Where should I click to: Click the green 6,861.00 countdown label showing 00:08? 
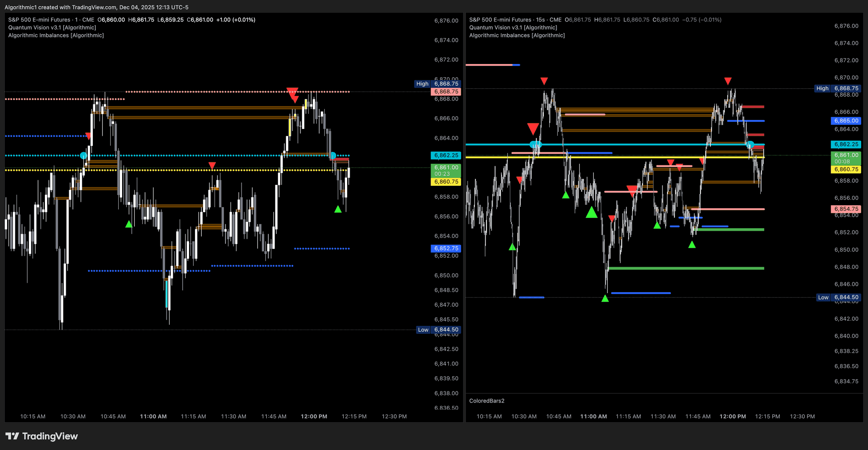846,158
